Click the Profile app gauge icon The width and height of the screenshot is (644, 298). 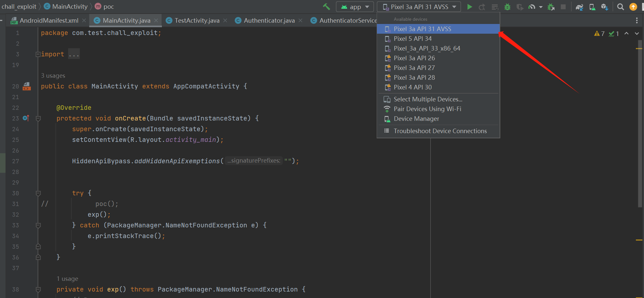[532, 7]
